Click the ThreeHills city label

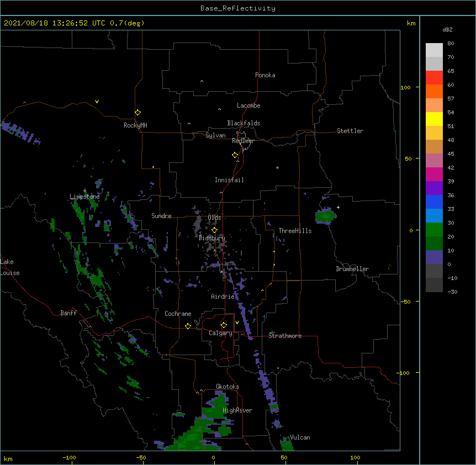[x=295, y=231]
